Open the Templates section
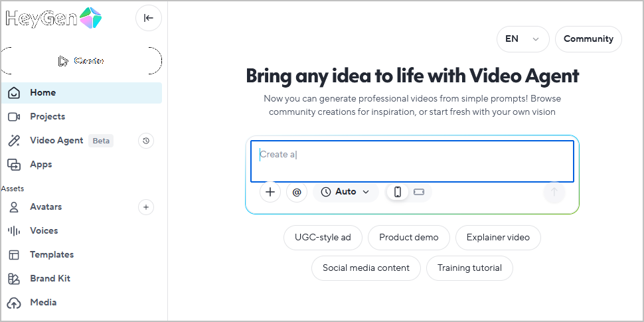644x322 pixels. pyautogui.click(x=51, y=254)
